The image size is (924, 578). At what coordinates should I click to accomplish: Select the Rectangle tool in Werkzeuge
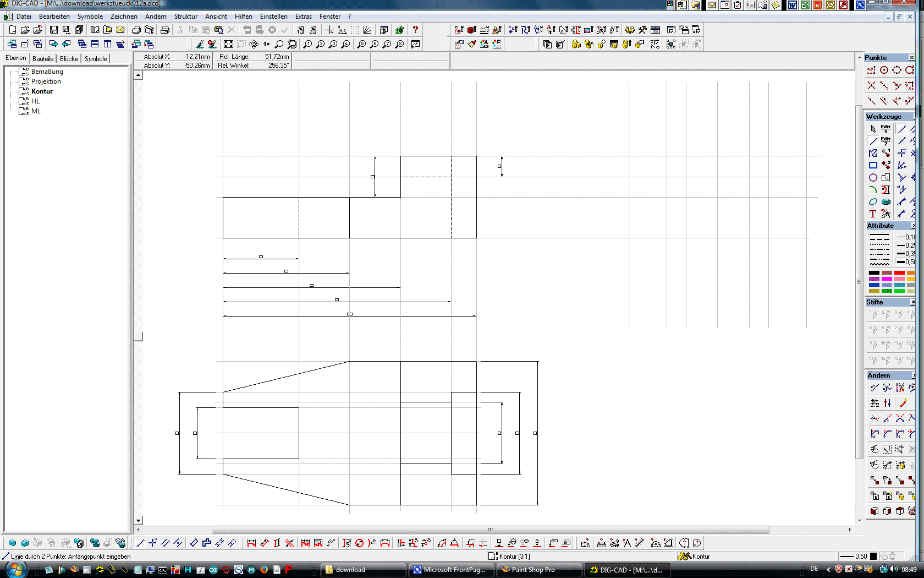(x=873, y=165)
